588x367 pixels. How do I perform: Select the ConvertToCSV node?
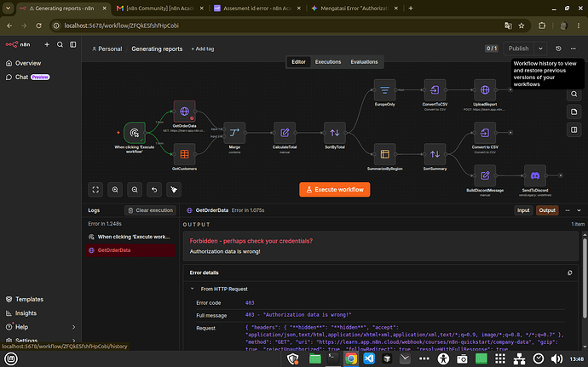(435, 90)
